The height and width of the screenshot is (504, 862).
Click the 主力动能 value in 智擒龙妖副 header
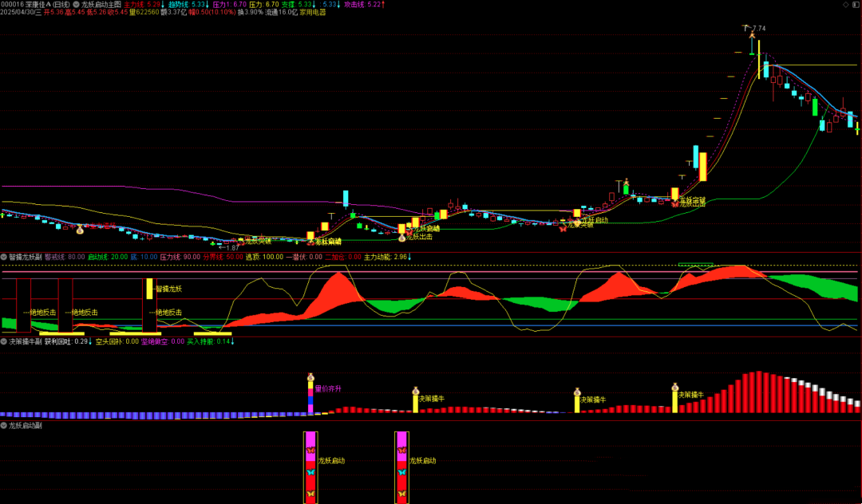[x=400, y=258]
